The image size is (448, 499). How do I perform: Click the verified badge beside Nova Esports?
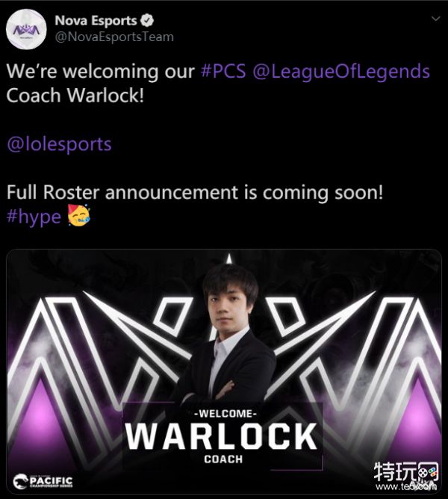[147, 21]
